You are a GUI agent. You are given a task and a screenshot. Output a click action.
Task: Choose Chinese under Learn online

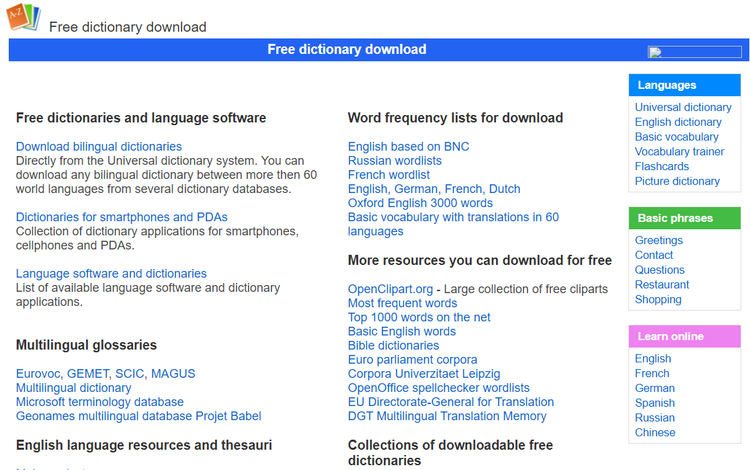[654, 432]
